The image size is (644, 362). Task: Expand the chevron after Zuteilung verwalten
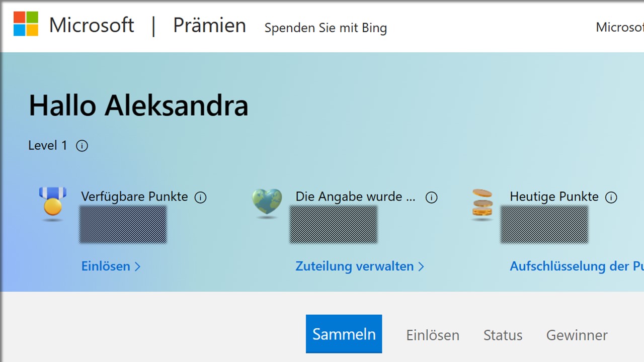point(421,266)
